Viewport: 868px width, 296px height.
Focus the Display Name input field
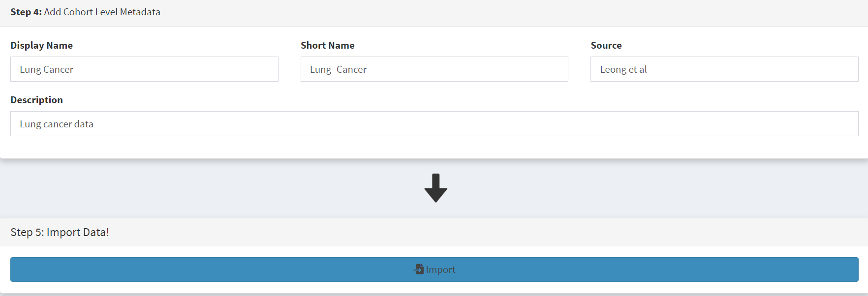(x=144, y=69)
